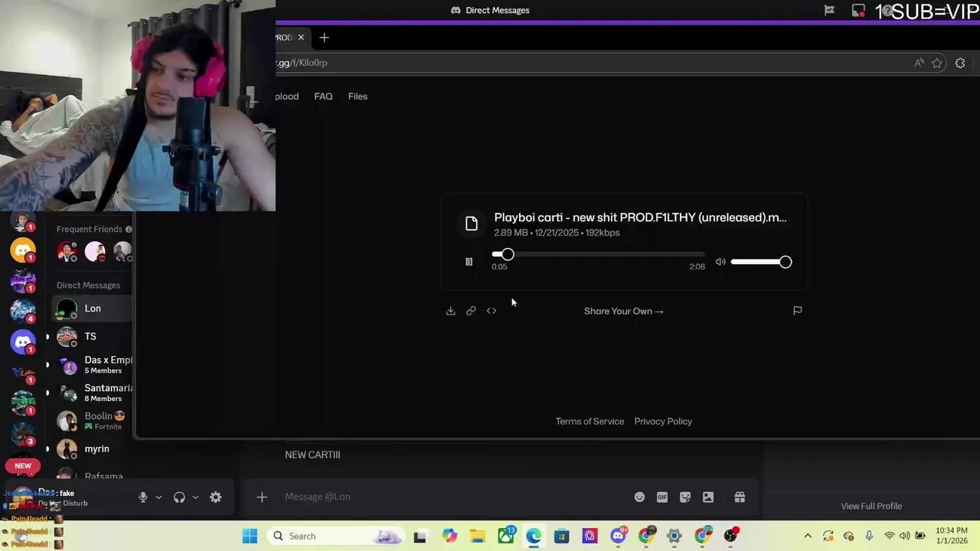
Task: Expand Discord microphone input options arrow
Action: coord(158,497)
